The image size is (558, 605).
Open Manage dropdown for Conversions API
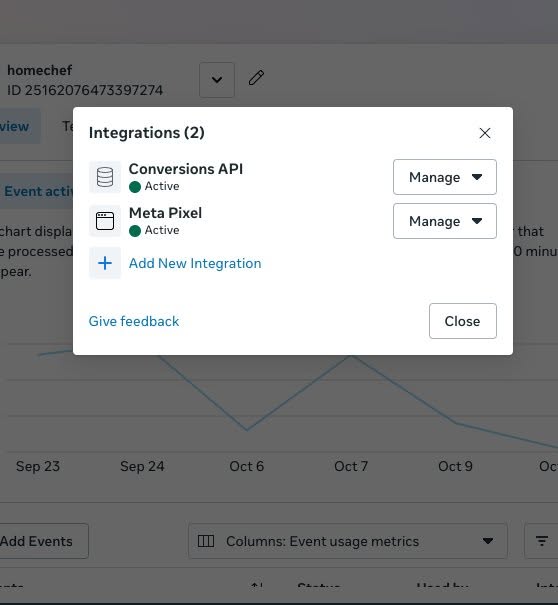pyautogui.click(x=445, y=177)
